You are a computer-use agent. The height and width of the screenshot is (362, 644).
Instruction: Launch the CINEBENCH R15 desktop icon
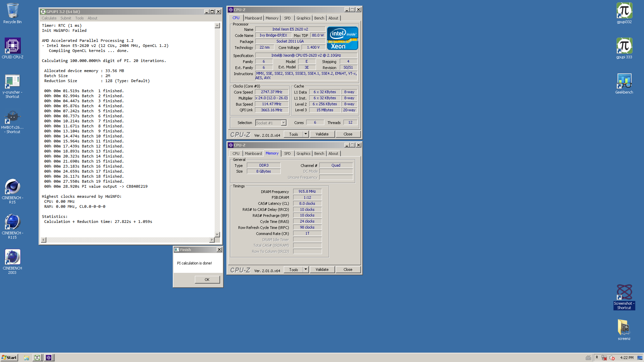coord(12,191)
